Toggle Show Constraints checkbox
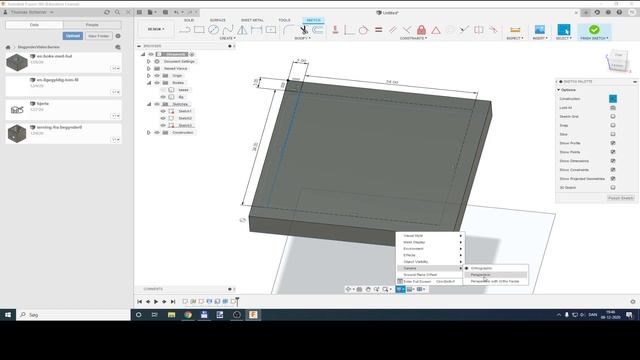Screen dimensions: 640x360 613,170
